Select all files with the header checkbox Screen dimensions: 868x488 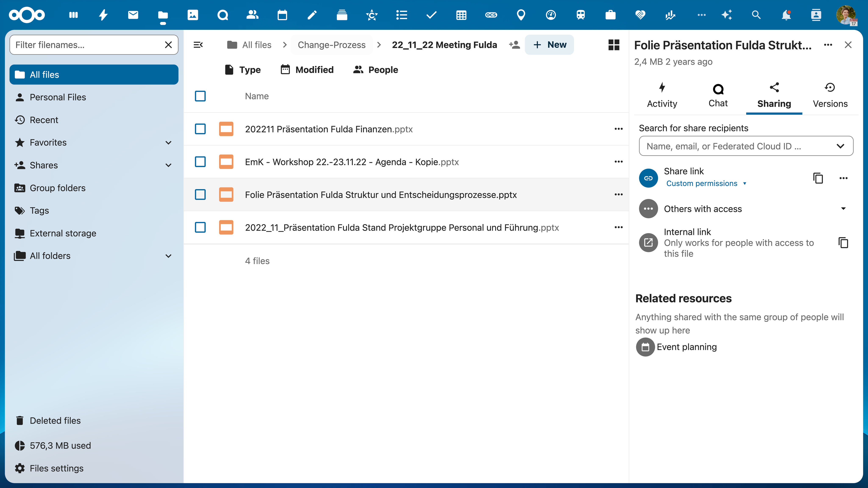200,96
